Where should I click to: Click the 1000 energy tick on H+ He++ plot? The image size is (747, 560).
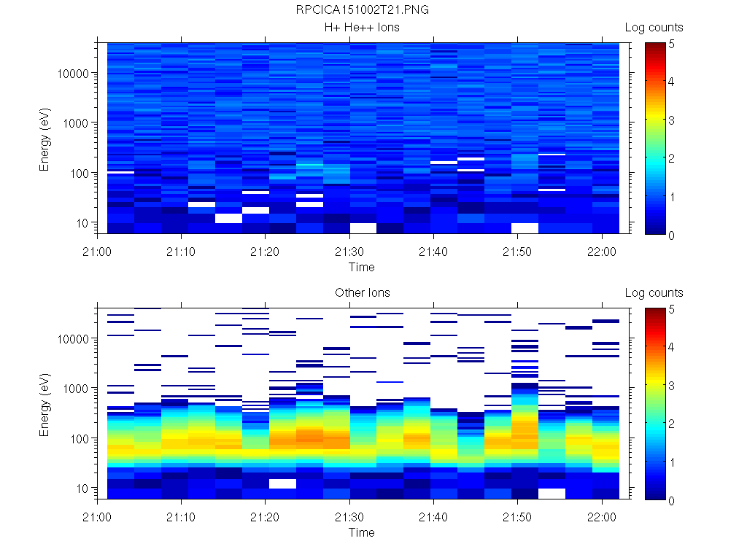[76, 124]
